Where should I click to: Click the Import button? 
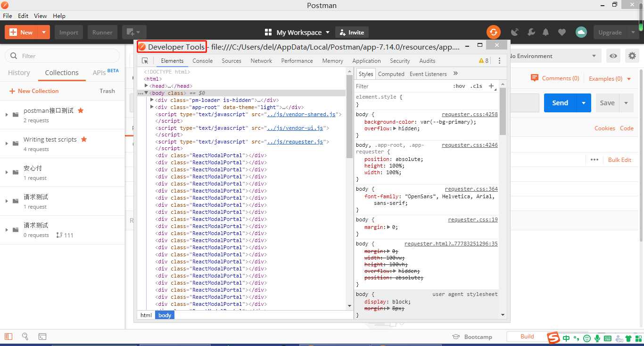[x=69, y=32]
